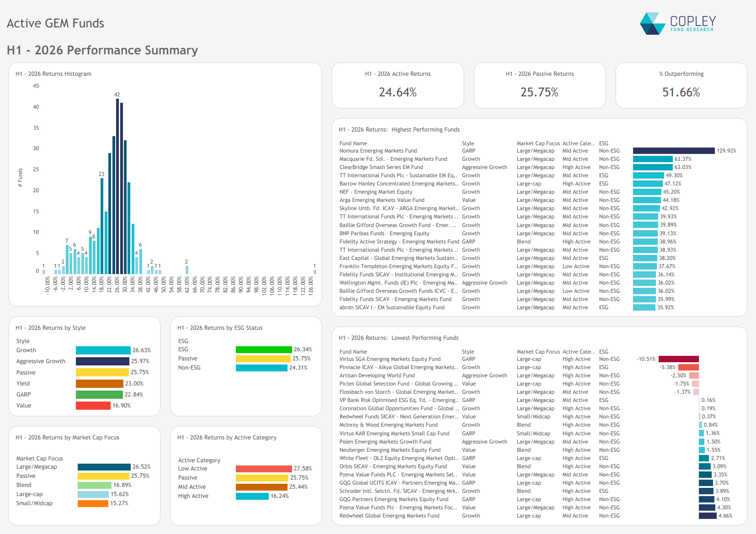Select abrdn SICAV I - EM Sustainable Equity Fund

(x=392, y=307)
